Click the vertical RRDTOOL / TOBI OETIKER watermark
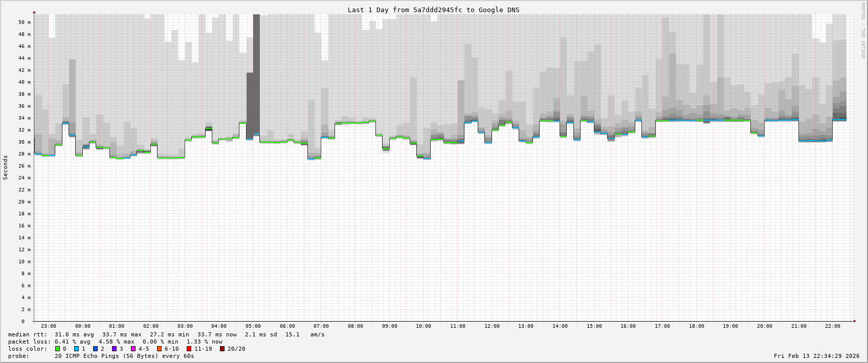This screenshot has width=868, height=363. (x=862, y=31)
